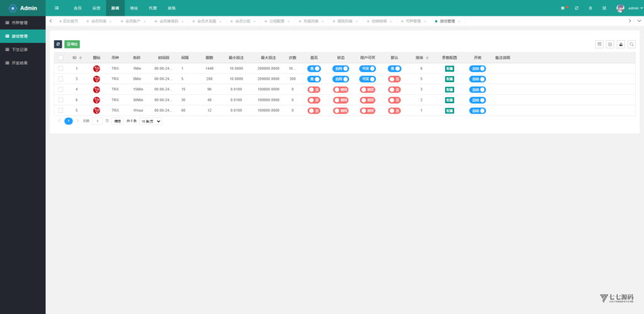Image resolution: width=644 pixels, height=314 pixels.
Task: Check the checkbox for the 1Min row
Action: (x=61, y=68)
